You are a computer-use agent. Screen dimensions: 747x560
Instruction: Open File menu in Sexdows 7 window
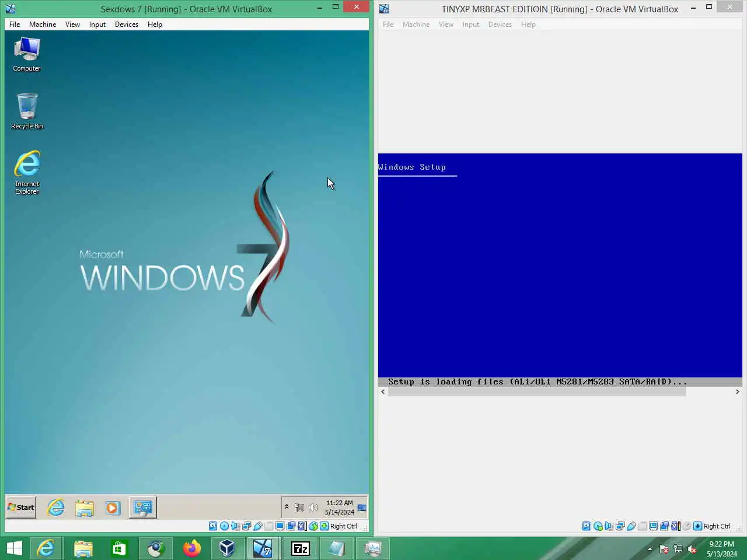[15, 24]
